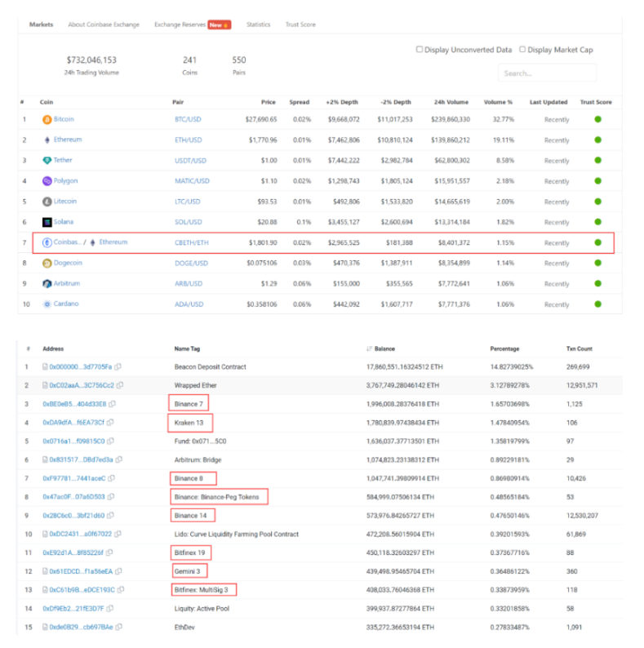
Task: Open the Dogecoin coin link
Action: (68, 263)
